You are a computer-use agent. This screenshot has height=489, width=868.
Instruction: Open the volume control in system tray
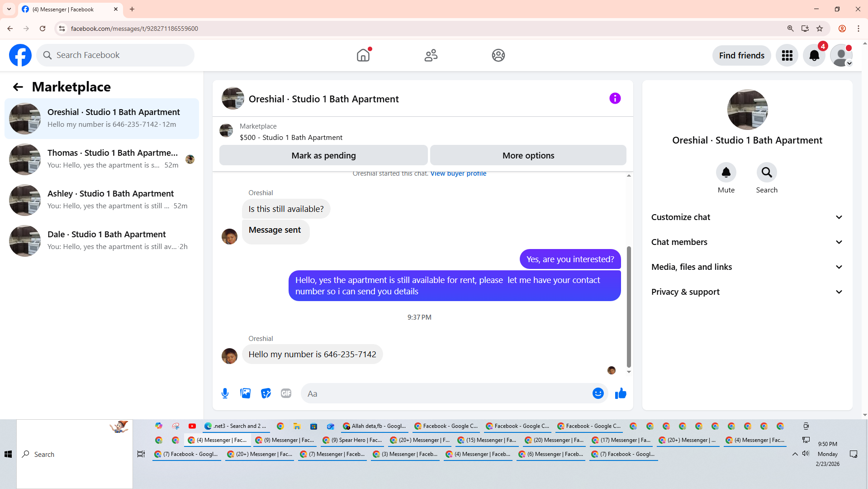pos(806,454)
